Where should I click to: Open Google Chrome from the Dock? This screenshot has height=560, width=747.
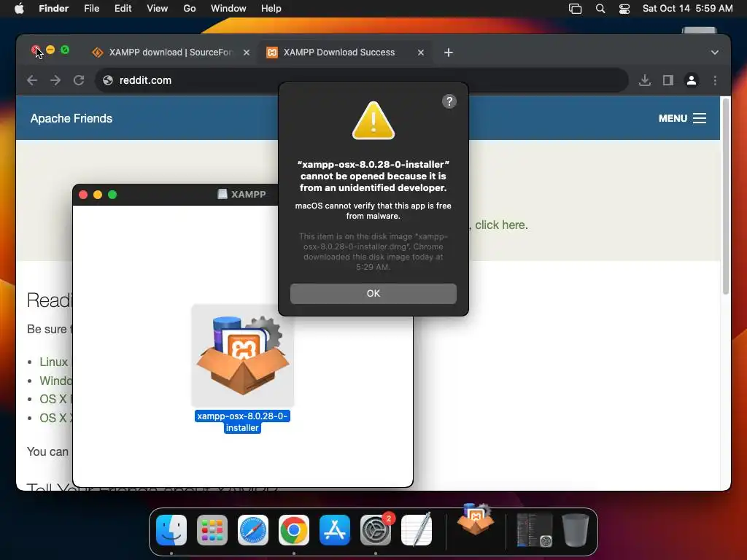click(294, 530)
